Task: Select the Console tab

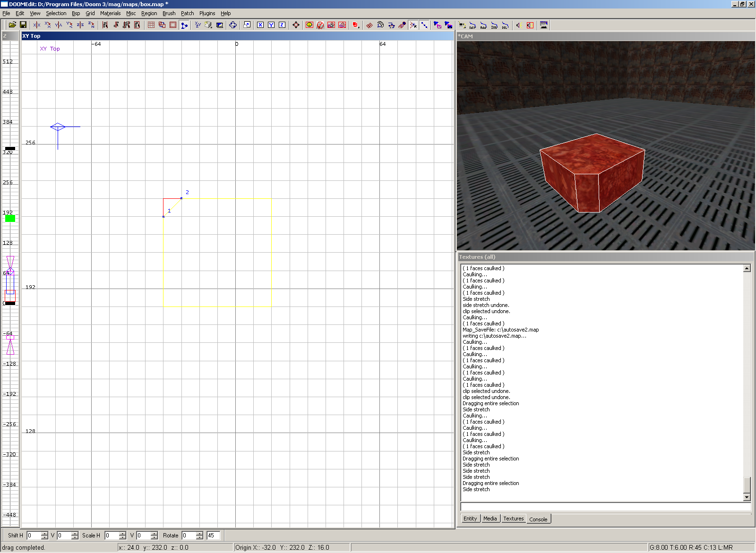Action: [538, 519]
